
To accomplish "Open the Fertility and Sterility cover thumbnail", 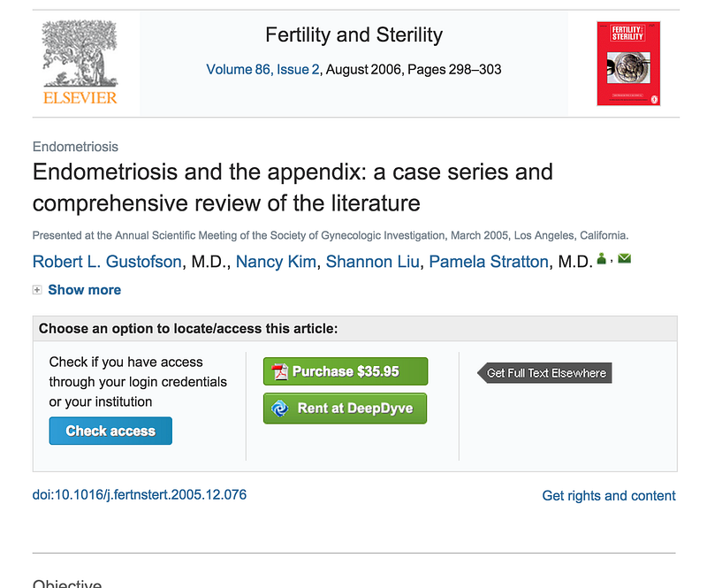I will pyautogui.click(x=628, y=64).
